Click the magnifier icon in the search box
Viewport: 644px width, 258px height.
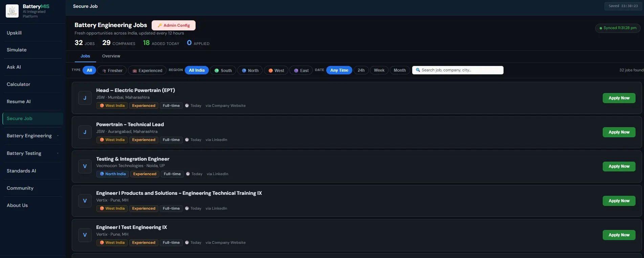[418, 70]
